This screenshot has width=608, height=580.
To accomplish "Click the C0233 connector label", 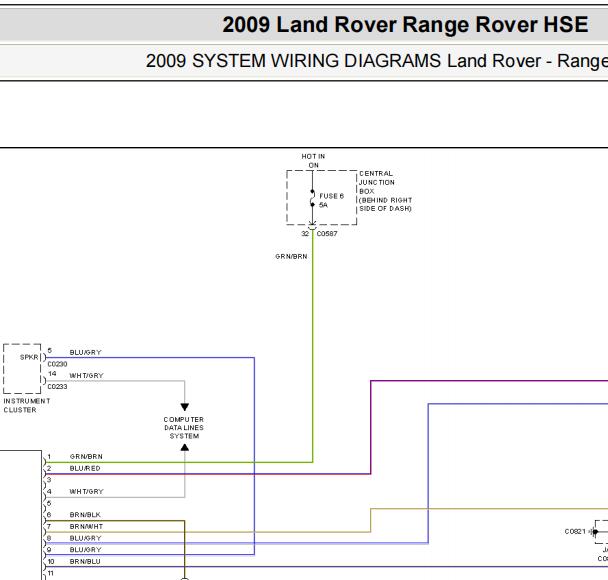I will 57,387.
